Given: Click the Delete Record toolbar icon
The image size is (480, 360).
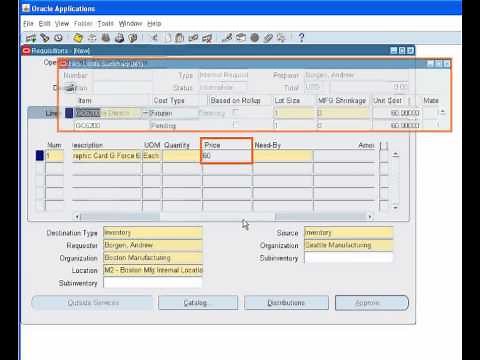Looking at the screenshot, I should pyautogui.click(x=207, y=38).
